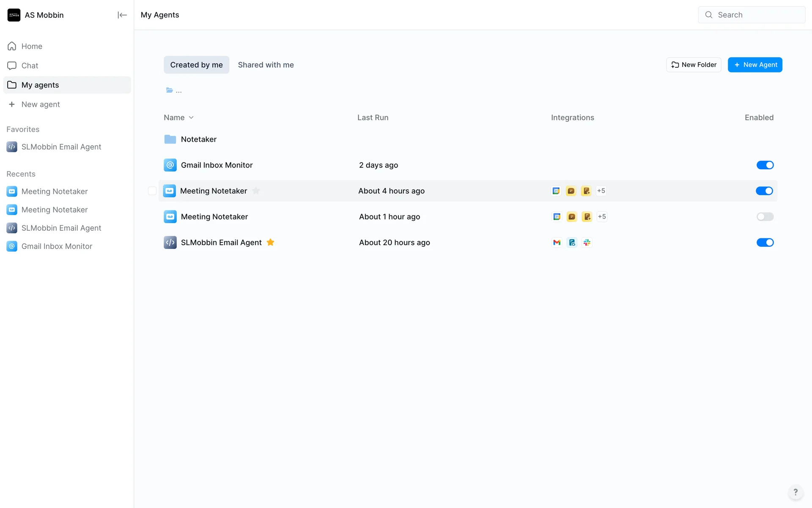Click the breadcrumb folder icon
This screenshot has width=812, height=508.
pyautogui.click(x=170, y=90)
